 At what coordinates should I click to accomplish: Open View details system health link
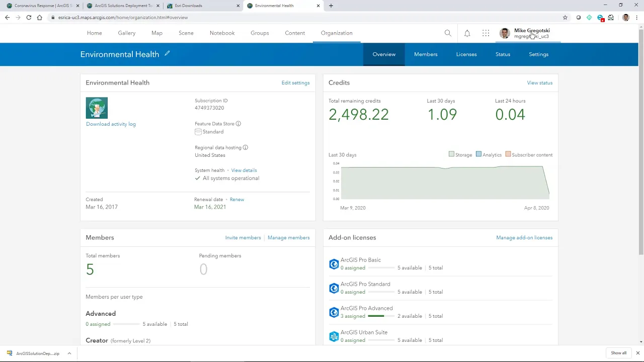click(244, 170)
